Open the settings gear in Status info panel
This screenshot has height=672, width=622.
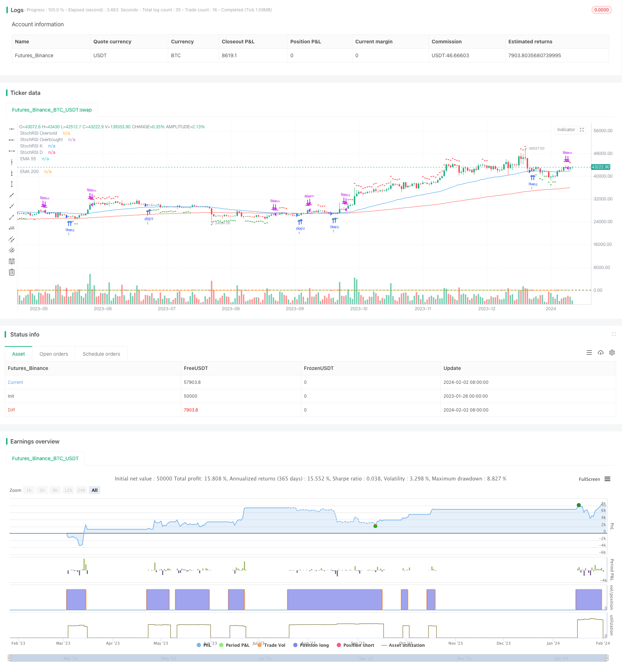point(612,353)
